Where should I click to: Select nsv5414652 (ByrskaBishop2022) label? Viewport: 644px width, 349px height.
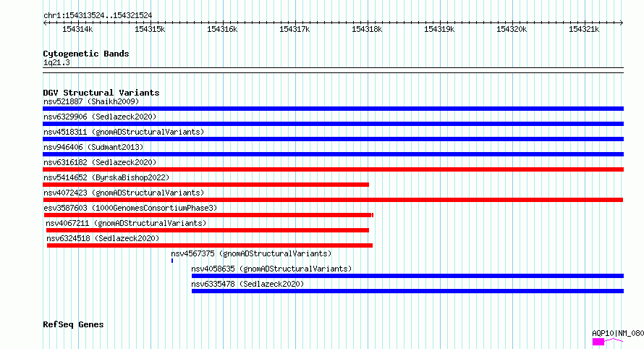pos(106,177)
